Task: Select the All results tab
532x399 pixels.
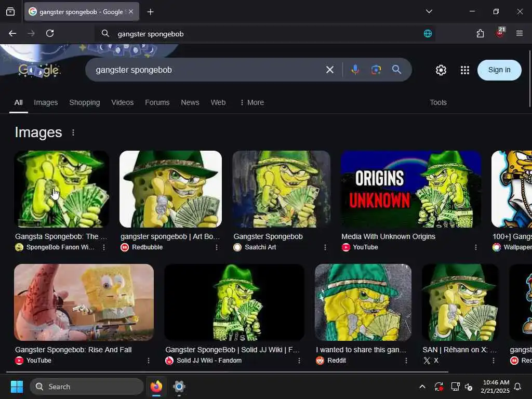Action: 18,102
